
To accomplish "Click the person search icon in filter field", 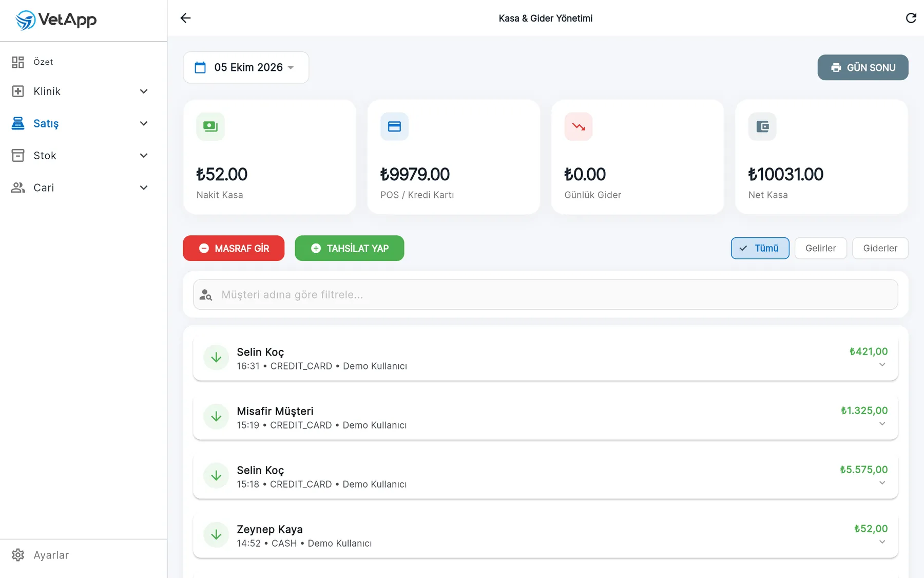I will tap(206, 295).
